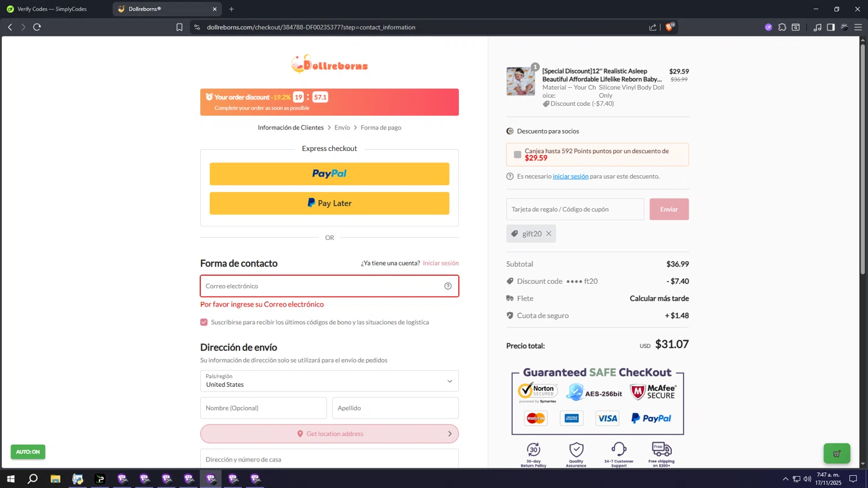The width and height of the screenshot is (868, 488).
Task: Toggle the redeem 592 Points checkbox
Action: [517, 154]
